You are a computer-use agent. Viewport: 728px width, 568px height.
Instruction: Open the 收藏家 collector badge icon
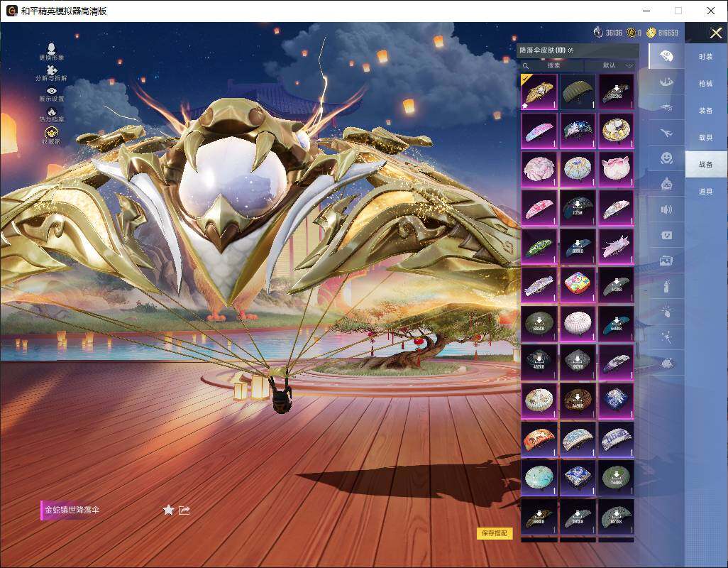point(51,133)
